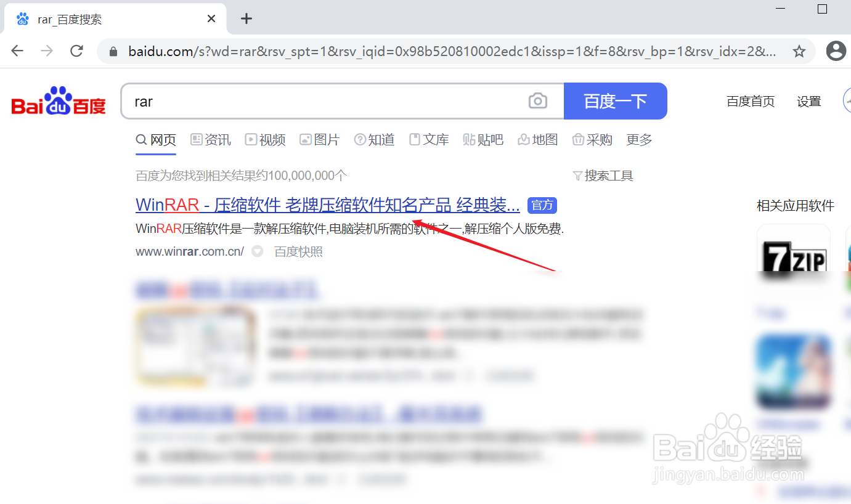Image resolution: width=851 pixels, height=504 pixels.
Task: Open image search using the camera icon
Action: pyautogui.click(x=538, y=100)
